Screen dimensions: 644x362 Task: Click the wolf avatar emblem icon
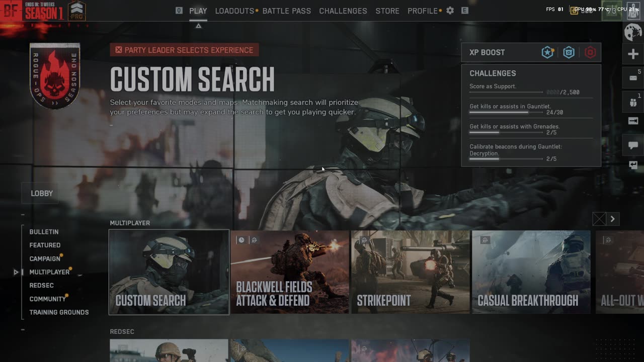(x=633, y=33)
